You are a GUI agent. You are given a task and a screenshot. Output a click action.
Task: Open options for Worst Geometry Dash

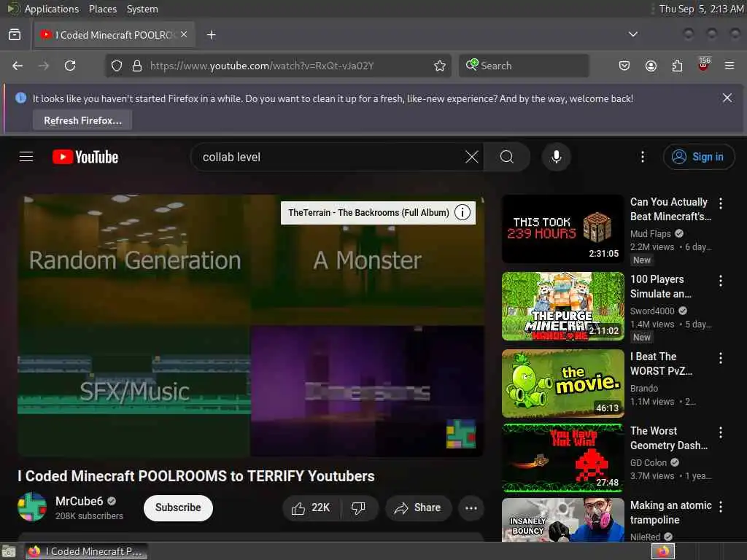pos(721,432)
